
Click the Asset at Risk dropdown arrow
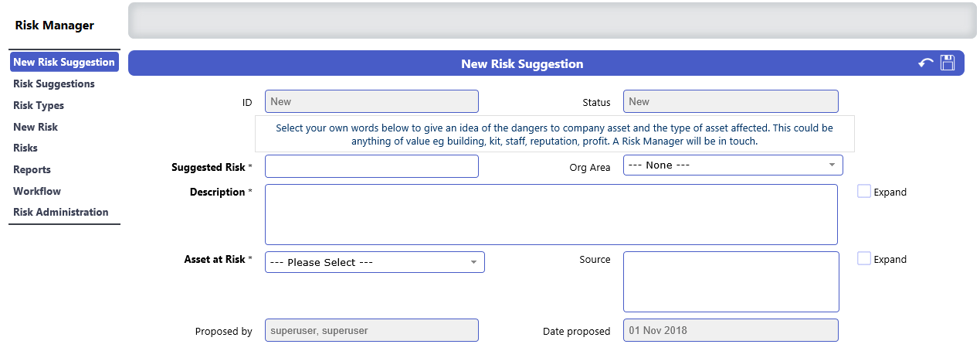click(473, 262)
